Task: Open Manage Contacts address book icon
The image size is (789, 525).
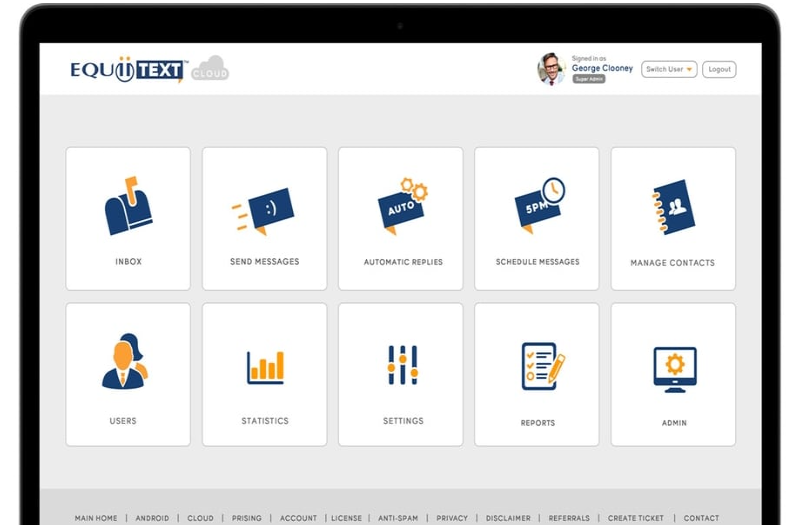Action: point(673,207)
